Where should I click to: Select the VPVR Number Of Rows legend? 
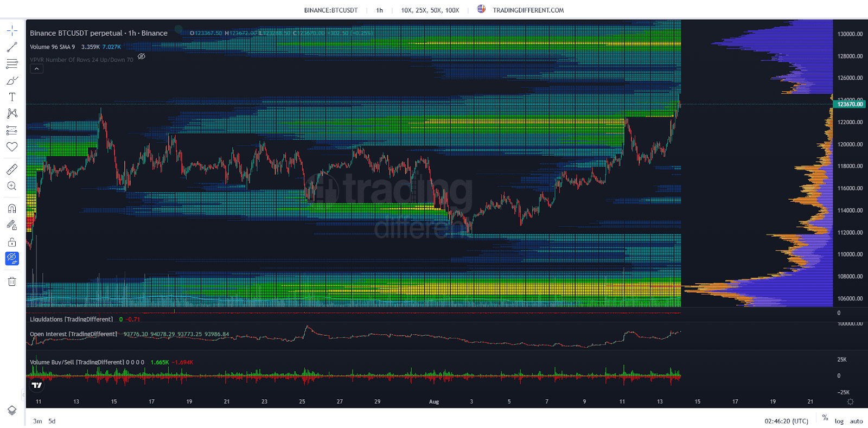81,60
